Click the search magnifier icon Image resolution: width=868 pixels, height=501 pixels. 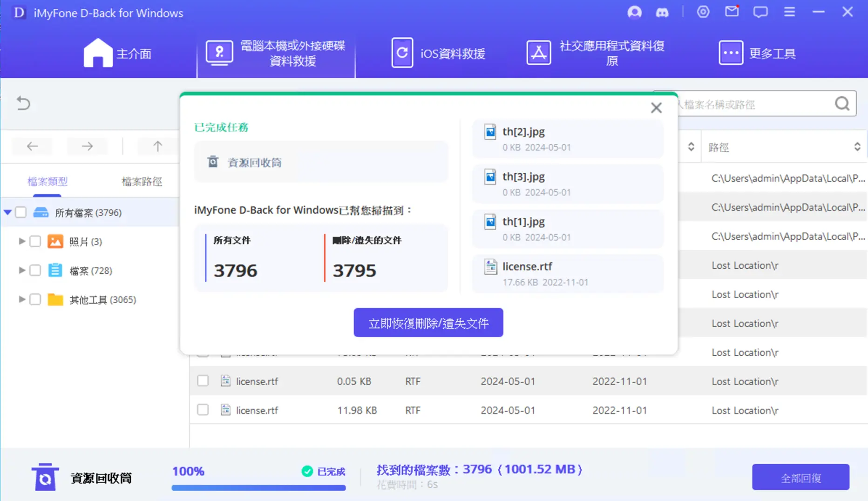pyautogui.click(x=842, y=103)
